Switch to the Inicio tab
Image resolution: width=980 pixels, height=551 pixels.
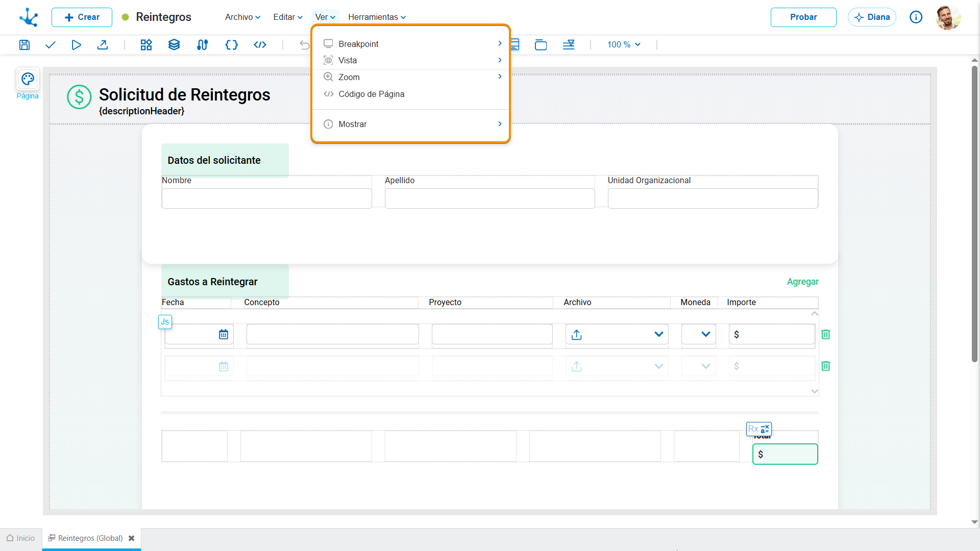(x=21, y=538)
